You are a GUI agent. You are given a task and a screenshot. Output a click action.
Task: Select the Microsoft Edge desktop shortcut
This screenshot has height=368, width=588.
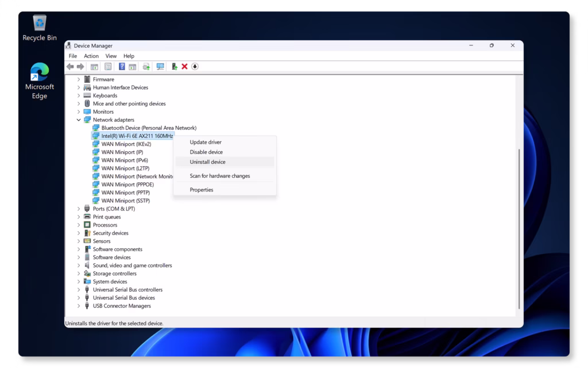tap(40, 80)
